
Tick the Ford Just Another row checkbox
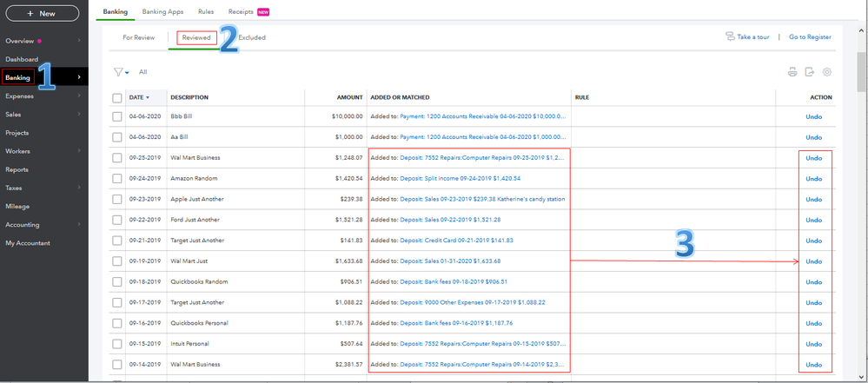point(116,220)
